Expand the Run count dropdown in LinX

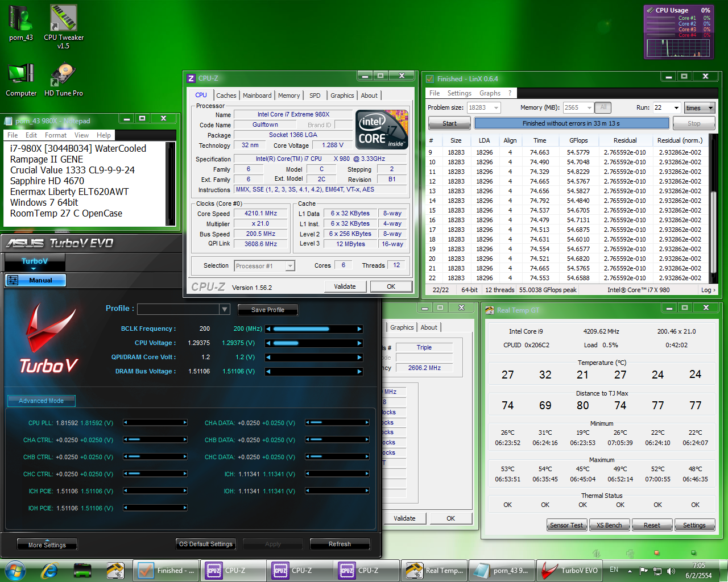(676, 108)
